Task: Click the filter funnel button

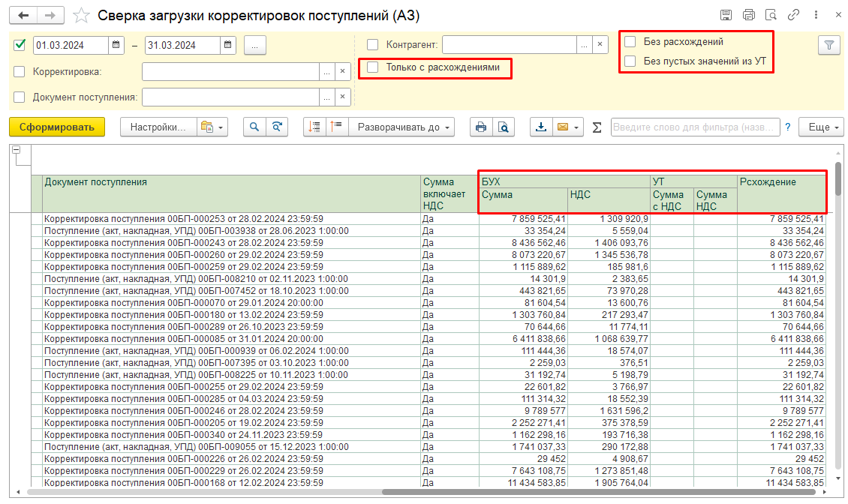Action: [x=828, y=45]
